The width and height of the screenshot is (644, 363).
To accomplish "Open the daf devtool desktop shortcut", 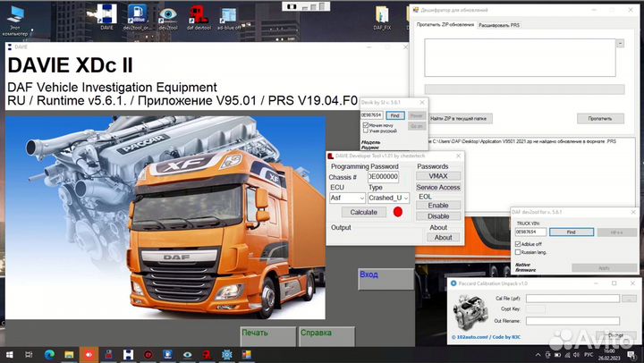I will (199, 17).
